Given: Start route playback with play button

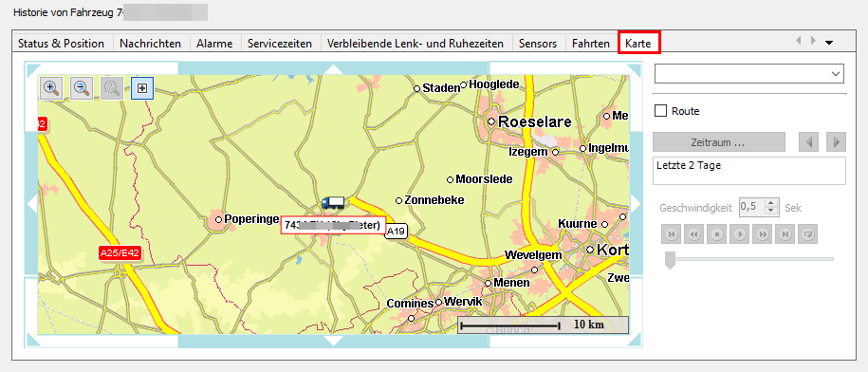Looking at the screenshot, I should pos(740,234).
